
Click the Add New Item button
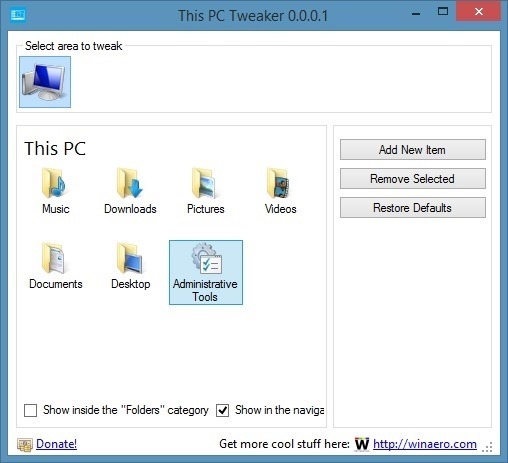click(413, 150)
